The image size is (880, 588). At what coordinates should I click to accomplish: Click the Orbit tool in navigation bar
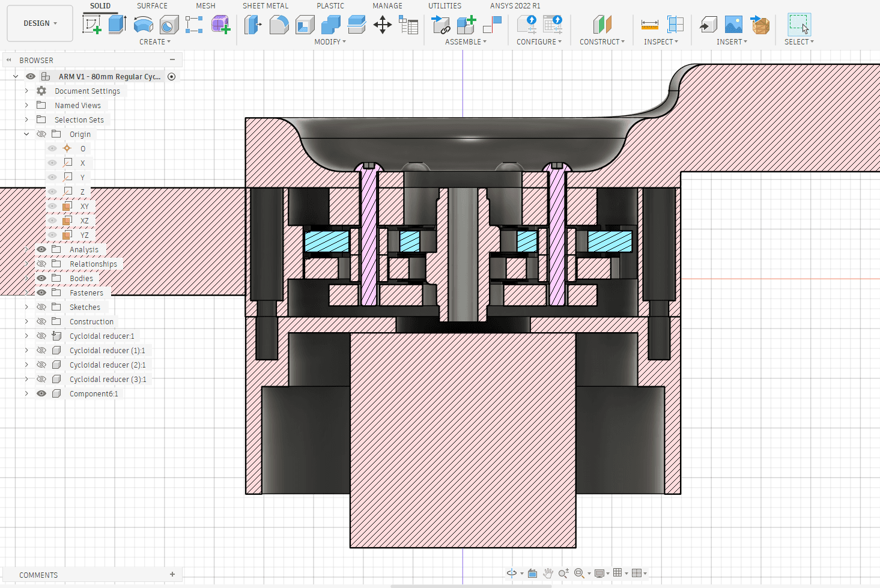(x=511, y=573)
